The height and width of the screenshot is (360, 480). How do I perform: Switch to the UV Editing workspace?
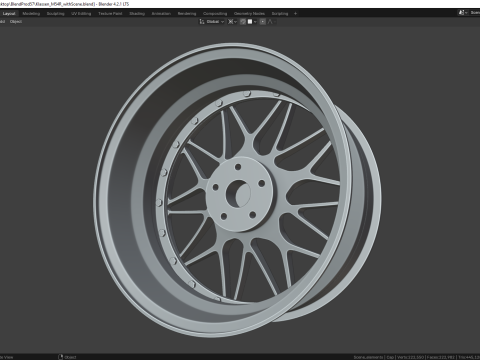pyautogui.click(x=81, y=14)
